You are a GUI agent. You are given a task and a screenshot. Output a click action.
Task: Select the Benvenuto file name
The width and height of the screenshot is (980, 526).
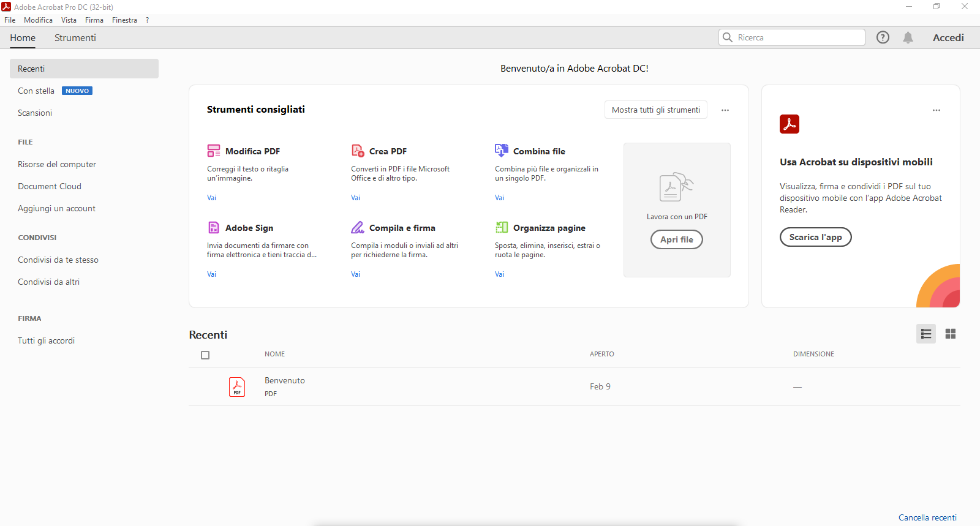[285, 380]
